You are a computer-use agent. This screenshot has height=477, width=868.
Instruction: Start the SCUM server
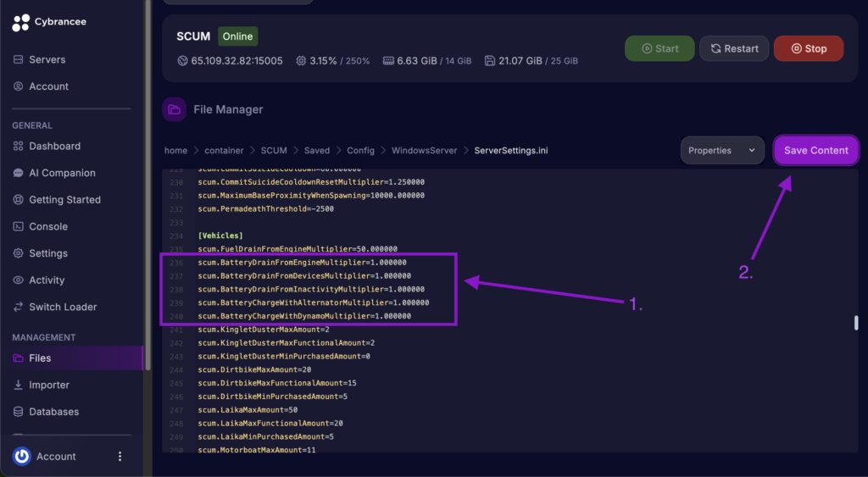(659, 48)
